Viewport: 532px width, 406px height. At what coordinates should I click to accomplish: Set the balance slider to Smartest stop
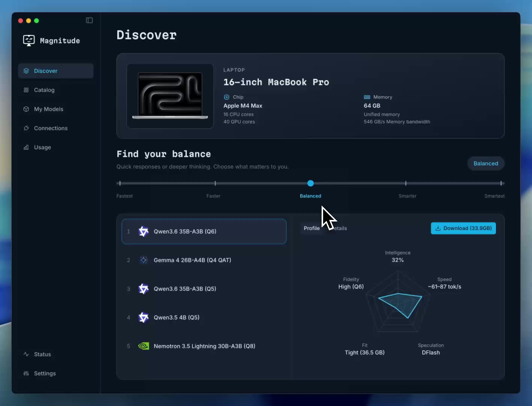pyautogui.click(x=501, y=183)
